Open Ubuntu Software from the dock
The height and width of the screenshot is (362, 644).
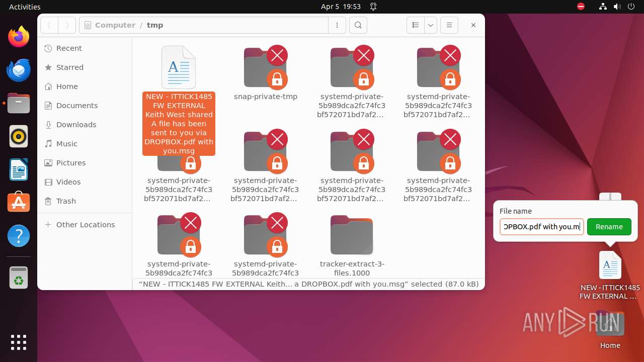click(19, 203)
